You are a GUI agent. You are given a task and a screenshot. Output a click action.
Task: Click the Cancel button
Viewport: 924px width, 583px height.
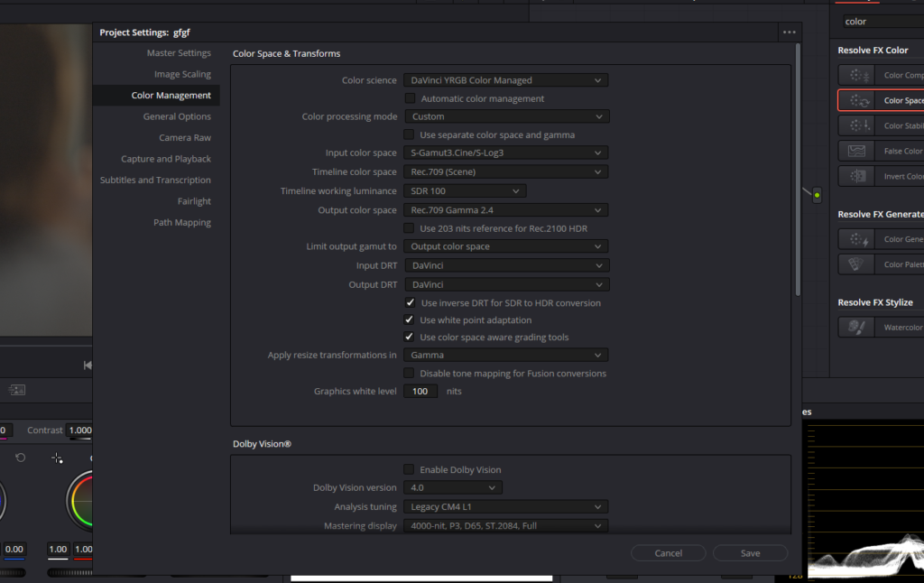click(669, 553)
